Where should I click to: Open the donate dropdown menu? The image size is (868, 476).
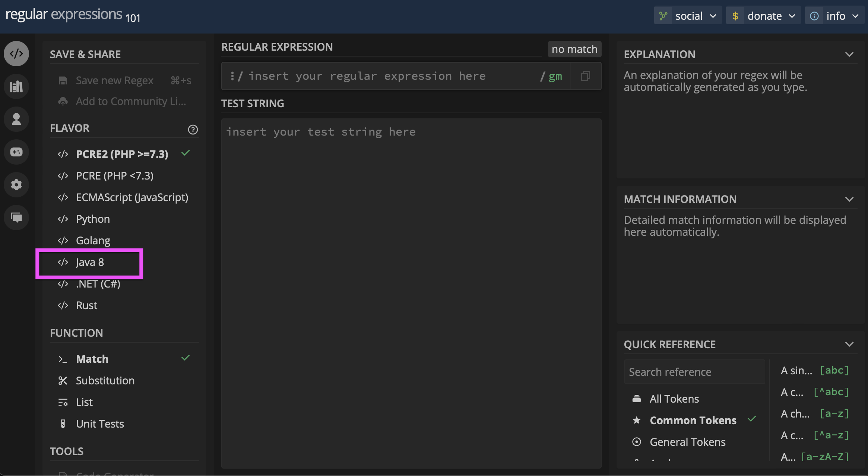pos(763,16)
